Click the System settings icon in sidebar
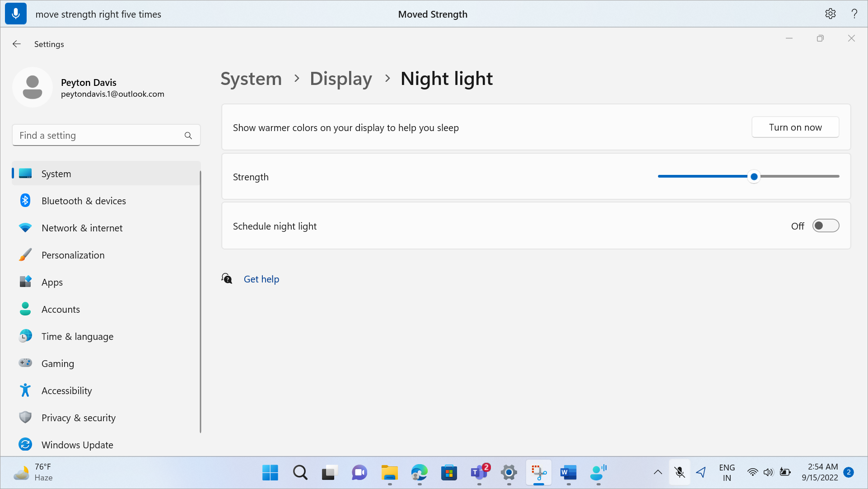Image resolution: width=868 pixels, height=489 pixels. (24, 173)
